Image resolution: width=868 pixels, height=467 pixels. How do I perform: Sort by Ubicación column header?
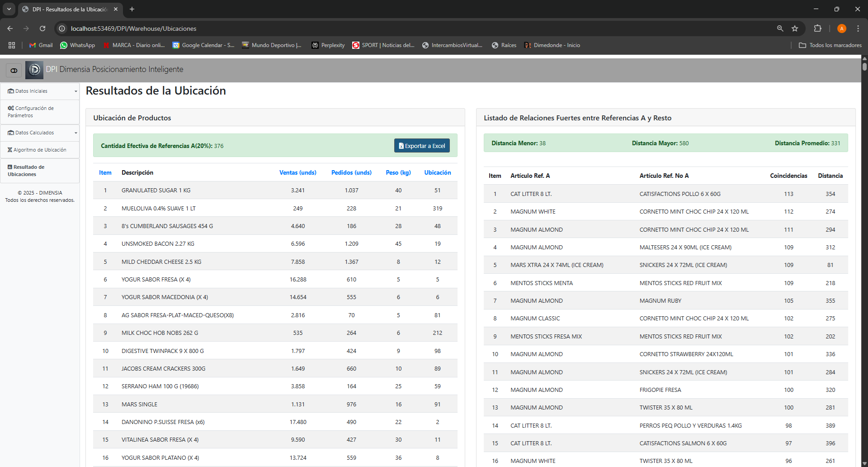click(x=437, y=172)
